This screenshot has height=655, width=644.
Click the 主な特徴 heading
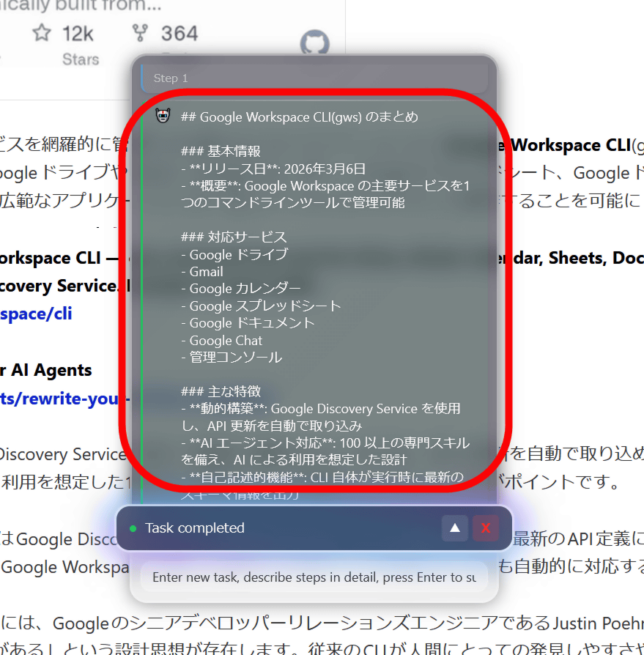coord(221,391)
